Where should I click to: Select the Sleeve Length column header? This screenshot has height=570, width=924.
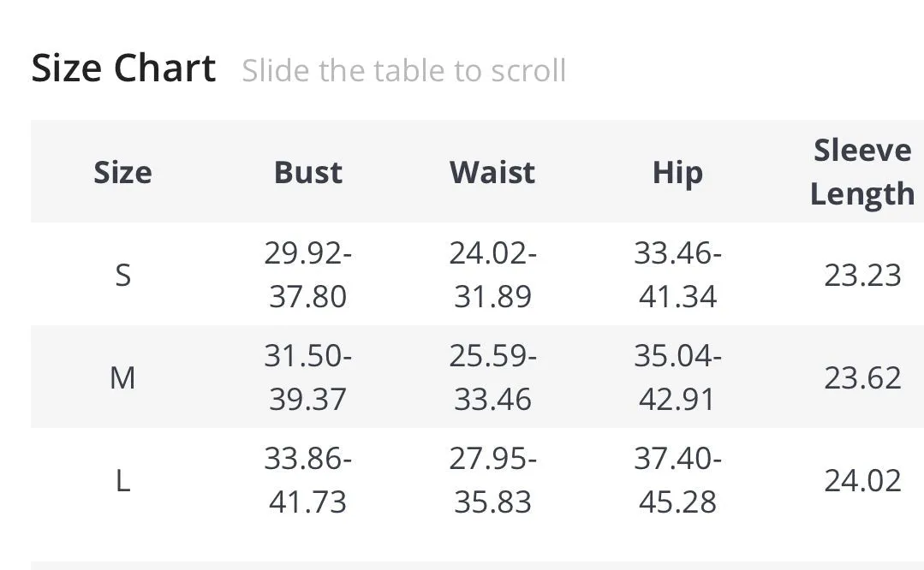pos(862,172)
